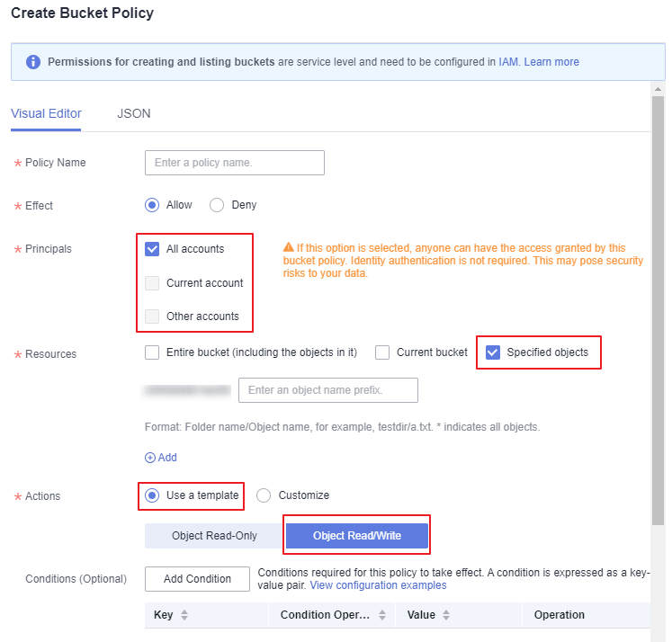Click the plus circle Add icon
This screenshot has height=642, width=672.
[x=150, y=458]
